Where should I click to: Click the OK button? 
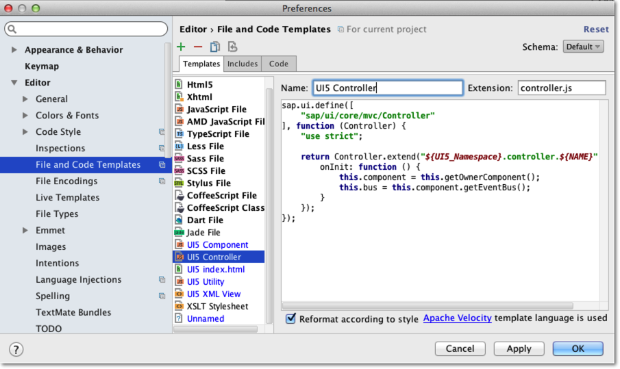[578, 348]
